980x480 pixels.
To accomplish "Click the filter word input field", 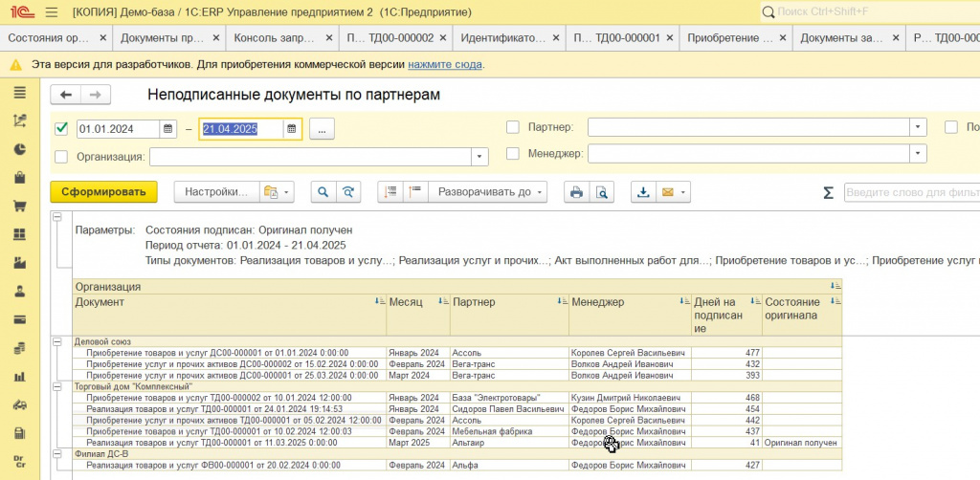I will 912,192.
